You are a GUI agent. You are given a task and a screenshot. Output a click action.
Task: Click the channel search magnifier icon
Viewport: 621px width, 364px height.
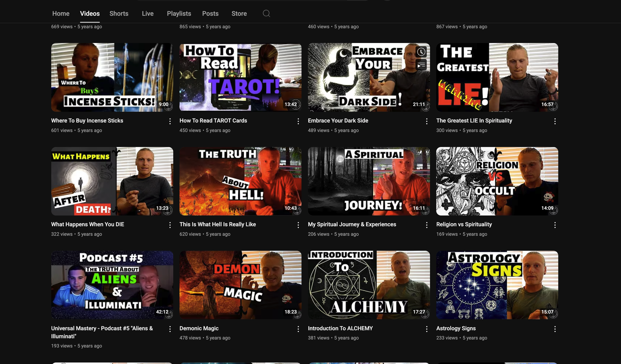point(266,13)
